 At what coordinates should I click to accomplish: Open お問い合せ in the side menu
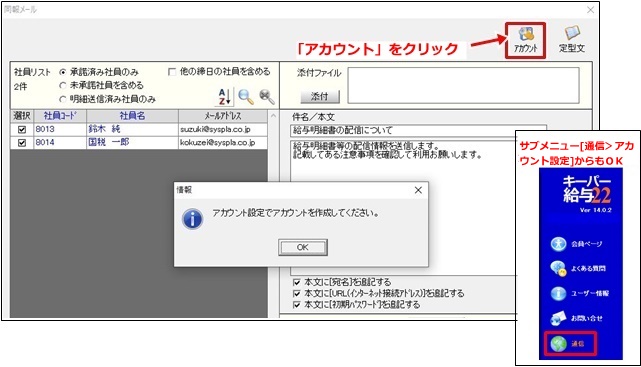pyautogui.click(x=576, y=318)
